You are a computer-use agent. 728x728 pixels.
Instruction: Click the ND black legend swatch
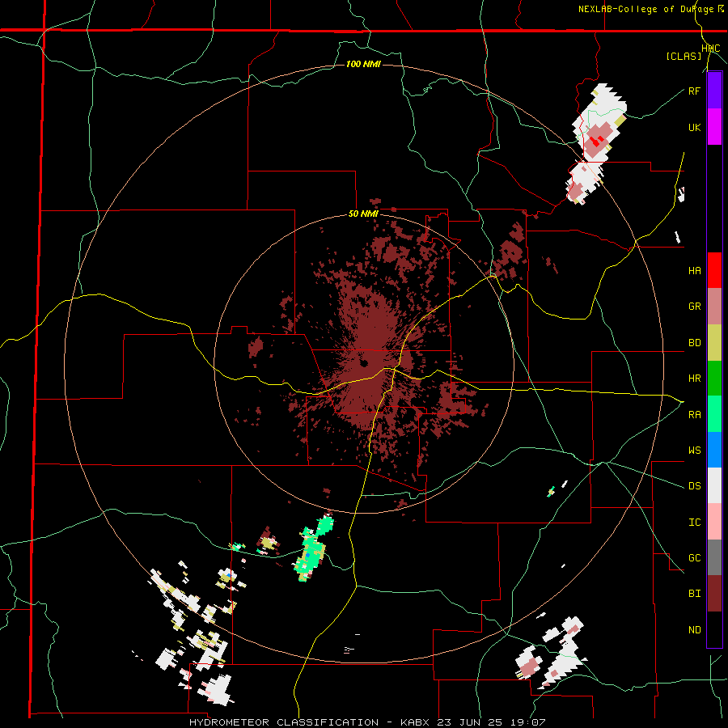point(714,629)
